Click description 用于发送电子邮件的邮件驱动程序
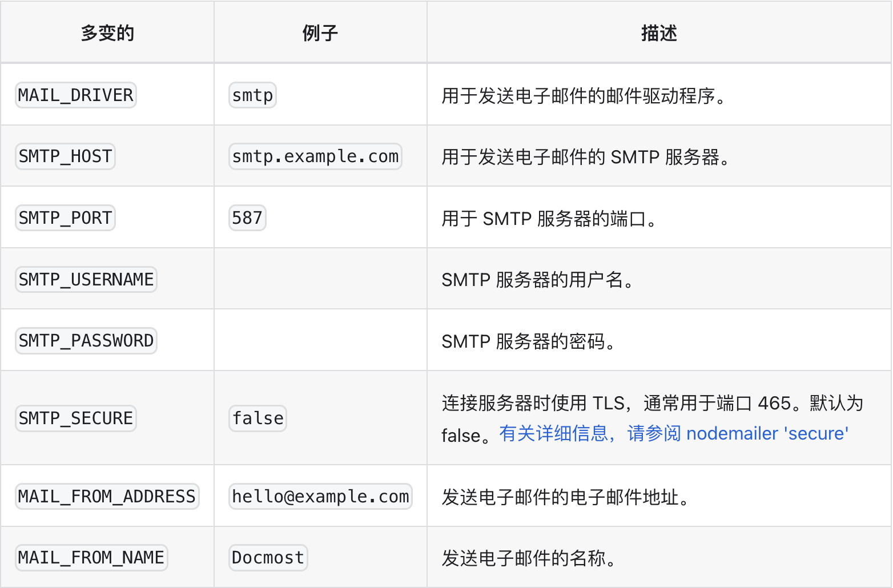893x588 pixels. pos(584,95)
